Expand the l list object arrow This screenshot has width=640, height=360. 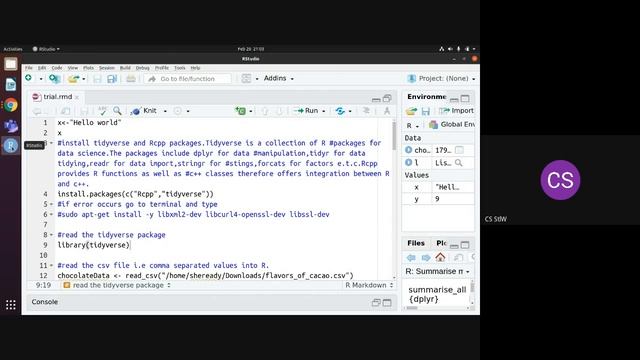tap(409, 162)
